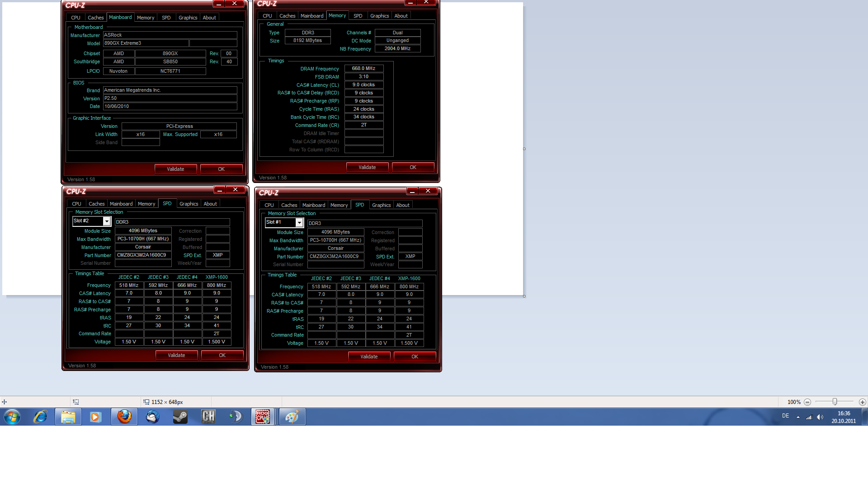The image size is (868, 488).
Task: Open Caches tab in the Mainboard window
Action: point(95,18)
